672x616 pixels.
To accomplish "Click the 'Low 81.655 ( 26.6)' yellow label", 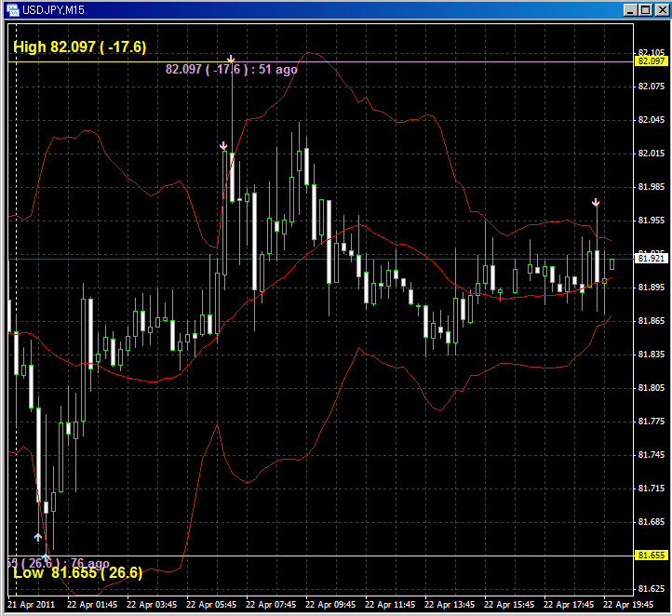I will pos(77,573).
